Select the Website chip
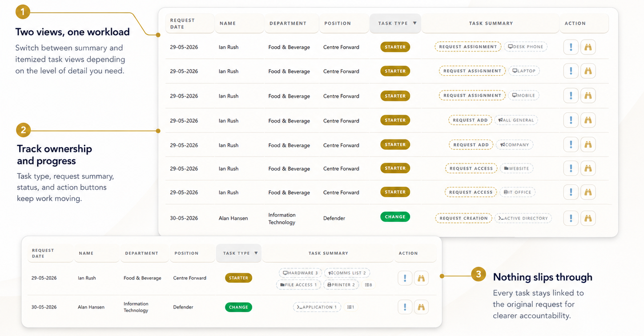The height and width of the screenshot is (336, 644). point(516,168)
